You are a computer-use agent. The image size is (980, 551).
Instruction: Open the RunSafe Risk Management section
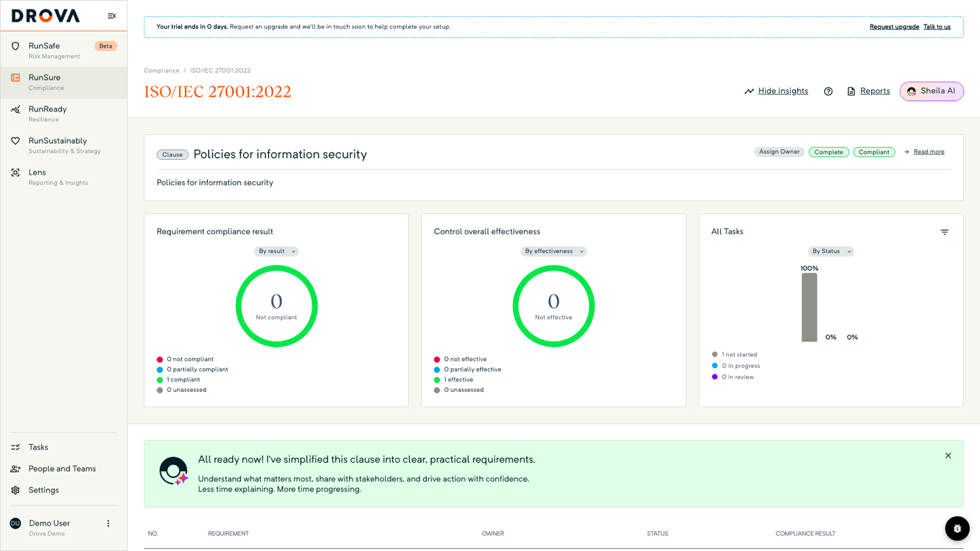click(x=64, y=50)
